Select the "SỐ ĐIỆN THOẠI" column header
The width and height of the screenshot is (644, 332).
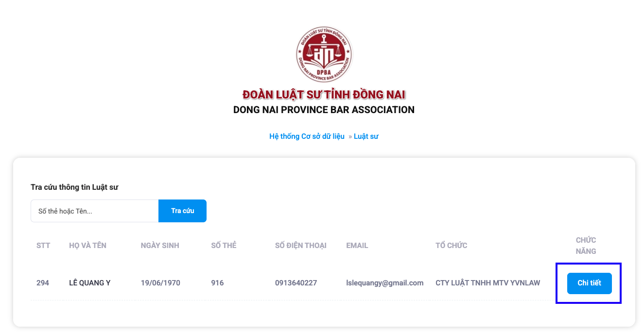[x=300, y=245]
